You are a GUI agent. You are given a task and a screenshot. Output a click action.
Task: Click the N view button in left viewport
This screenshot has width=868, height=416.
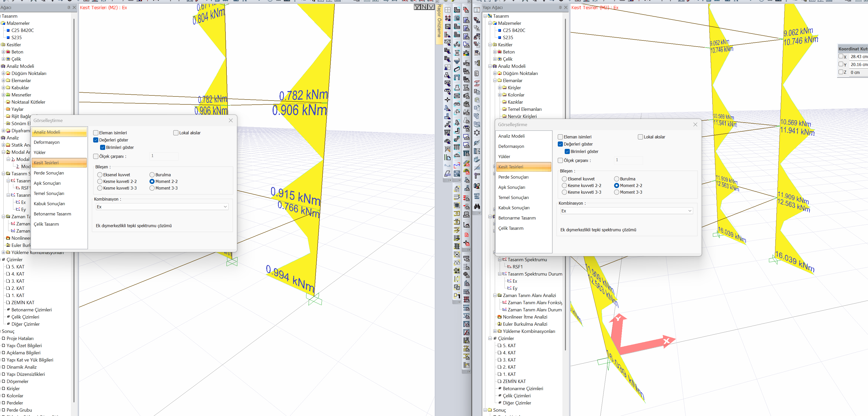pyautogui.click(x=424, y=7)
